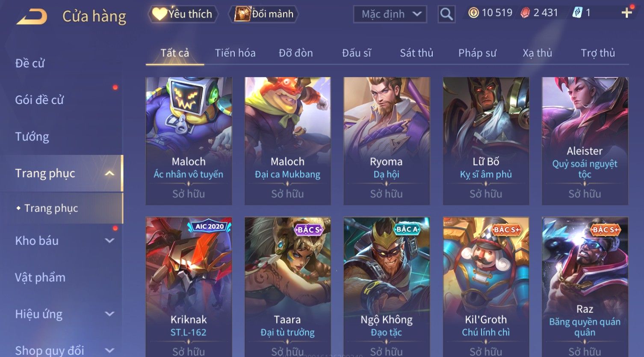
Task: Switch to the Sát thủ tab
Action: [x=417, y=53]
